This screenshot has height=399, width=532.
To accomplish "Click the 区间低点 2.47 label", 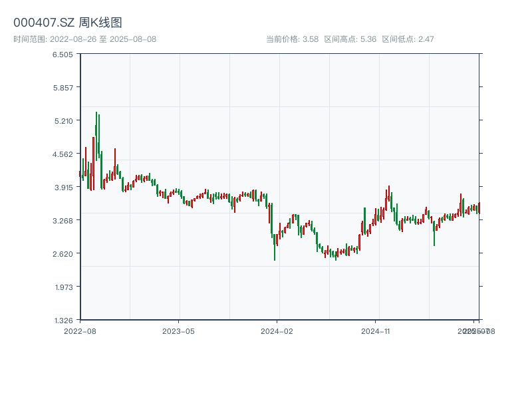I will (408, 39).
